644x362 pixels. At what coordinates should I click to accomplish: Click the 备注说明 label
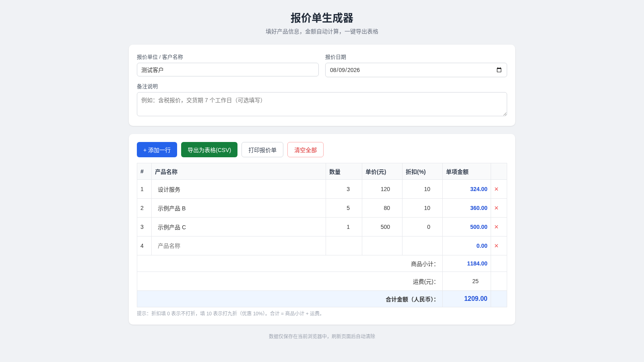click(147, 86)
